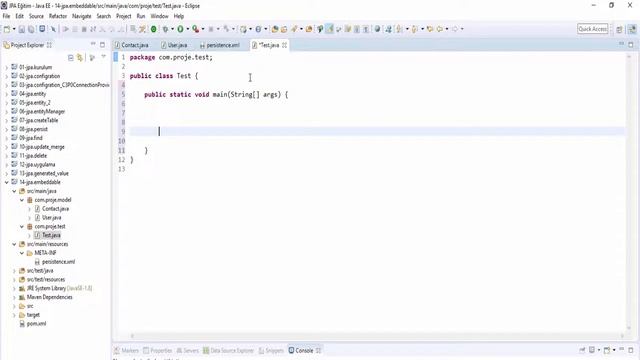The height and width of the screenshot is (360, 640).
Task: Click the Pin Console icon
Action: pos(582,350)
